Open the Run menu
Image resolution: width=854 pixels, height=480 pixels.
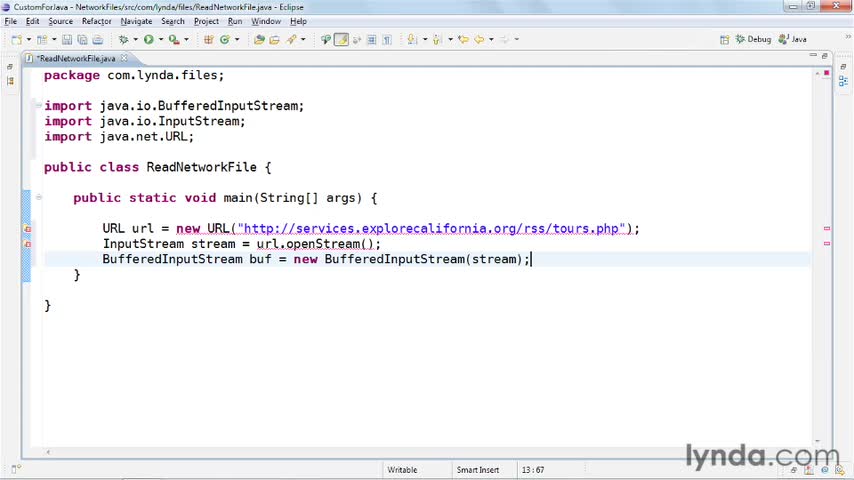tap(235, 21)
